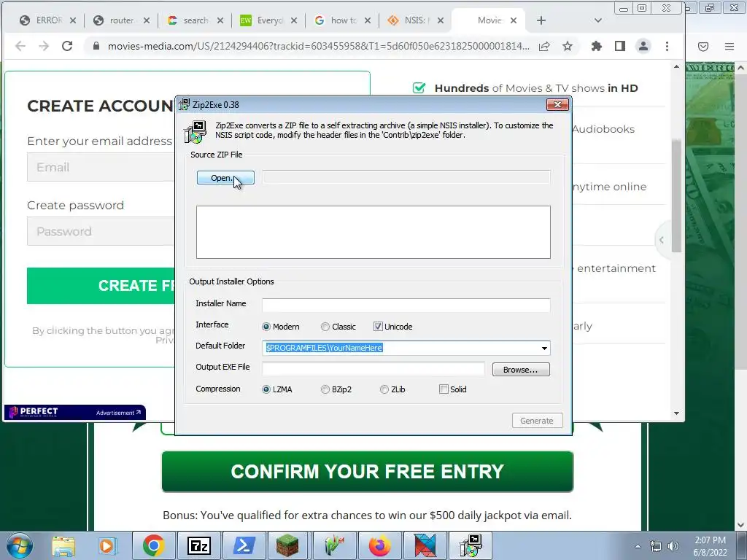Viewport: 747px width, 560px height.
Task: Click the lock icon in address bar
Action: coord(96,46)
